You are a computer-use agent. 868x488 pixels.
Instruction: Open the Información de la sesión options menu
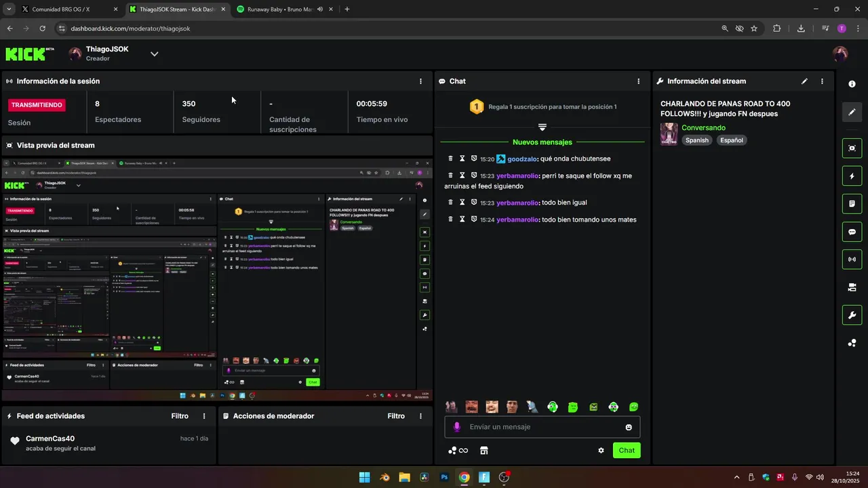(x=420, y=81)
